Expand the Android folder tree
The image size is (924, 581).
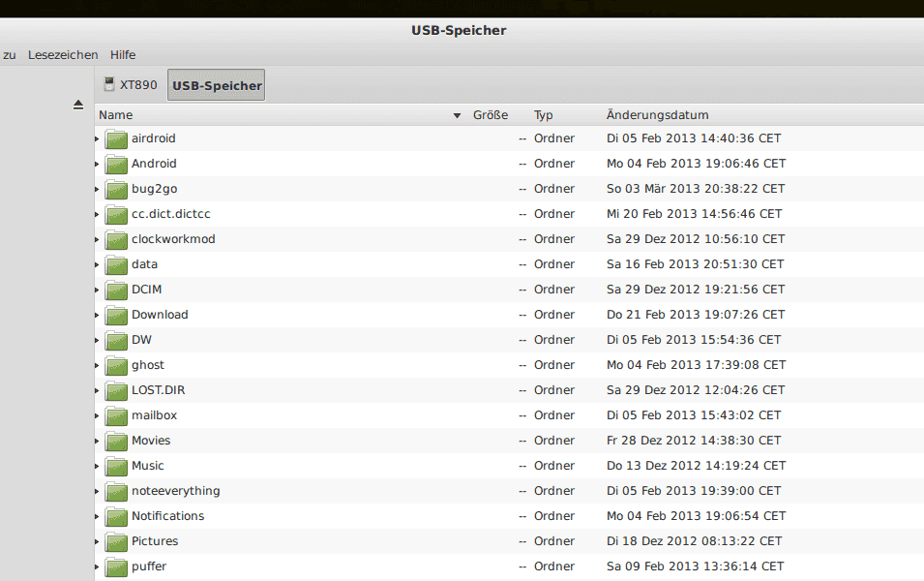98,164
